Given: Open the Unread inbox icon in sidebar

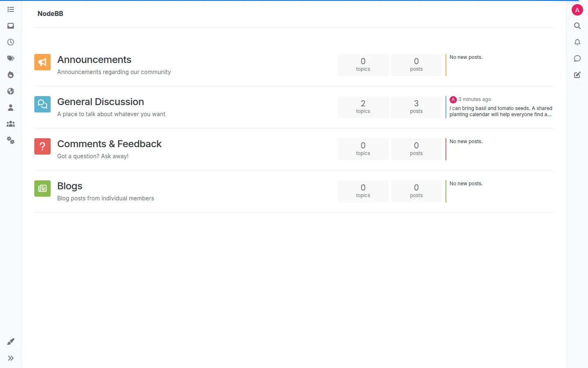Looking at the screenshot, I should tap(11, 26).
